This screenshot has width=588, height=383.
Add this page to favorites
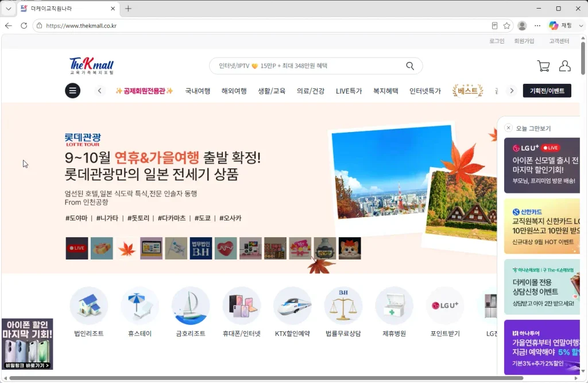[506, 25]
